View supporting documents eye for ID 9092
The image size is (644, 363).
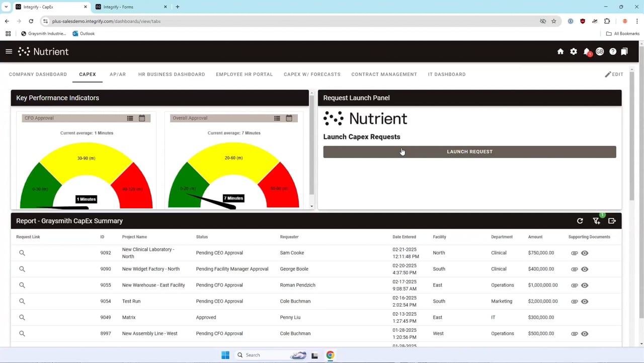click(585, 253)
